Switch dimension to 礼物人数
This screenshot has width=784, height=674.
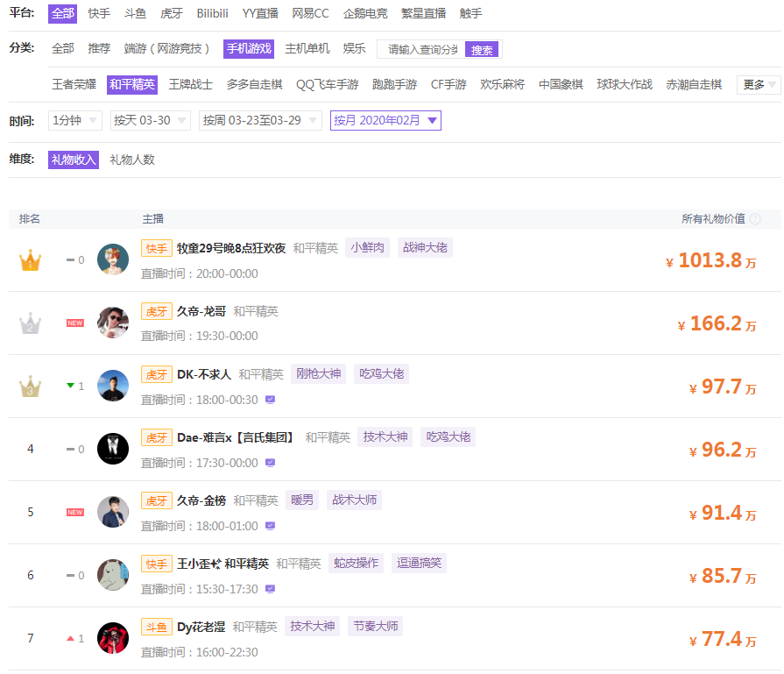(132, 160)
